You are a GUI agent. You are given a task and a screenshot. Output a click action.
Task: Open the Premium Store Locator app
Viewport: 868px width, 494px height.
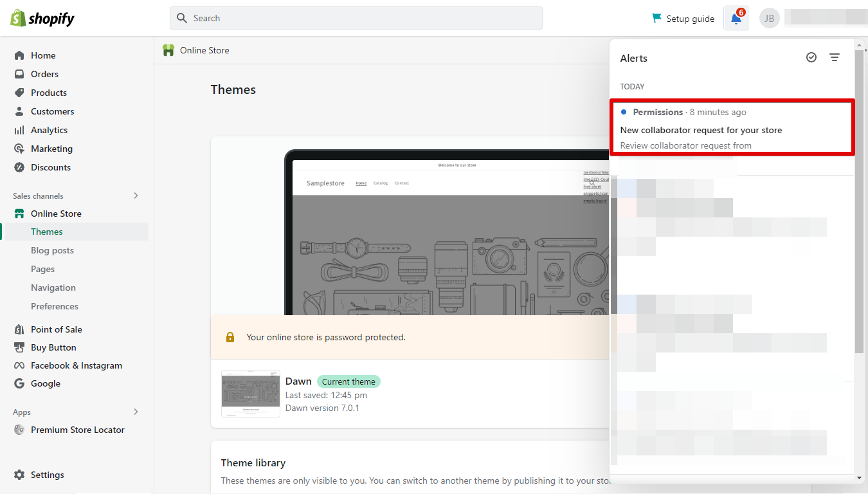pyautogui.click(x=78, y=429)
